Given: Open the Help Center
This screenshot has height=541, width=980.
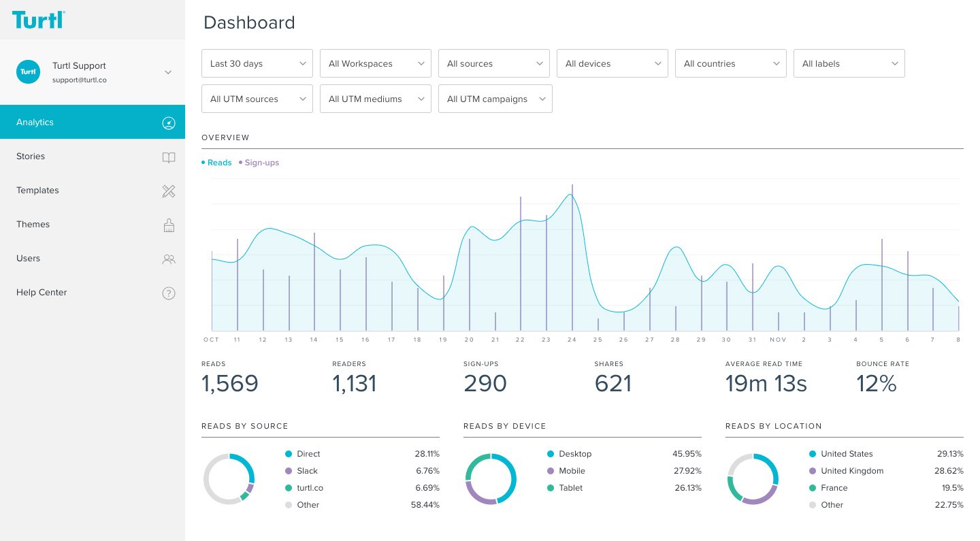Looking at the screenshot, I should pyautogui.click(x=93, y=292).
